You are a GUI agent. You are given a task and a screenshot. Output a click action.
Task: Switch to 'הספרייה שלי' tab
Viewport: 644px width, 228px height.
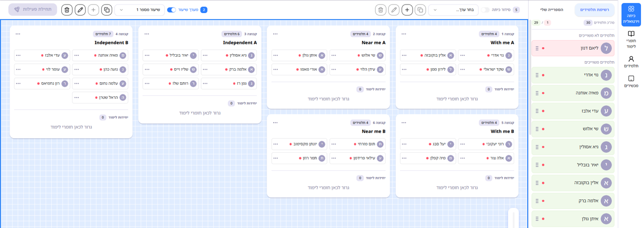click(552, 10)
